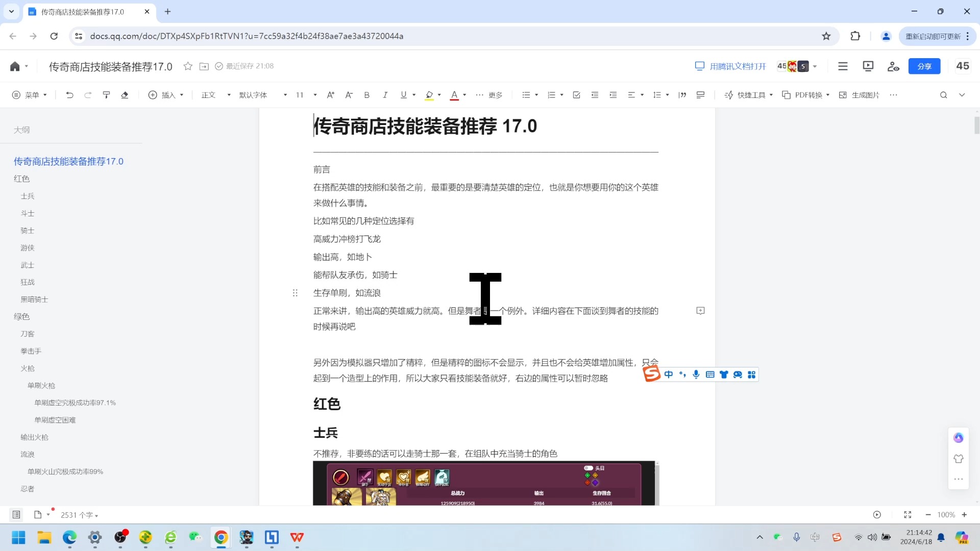Enter fullscreen view icon
The height and width of the screenshot is (551, 980).
click(x=908, y=515)
